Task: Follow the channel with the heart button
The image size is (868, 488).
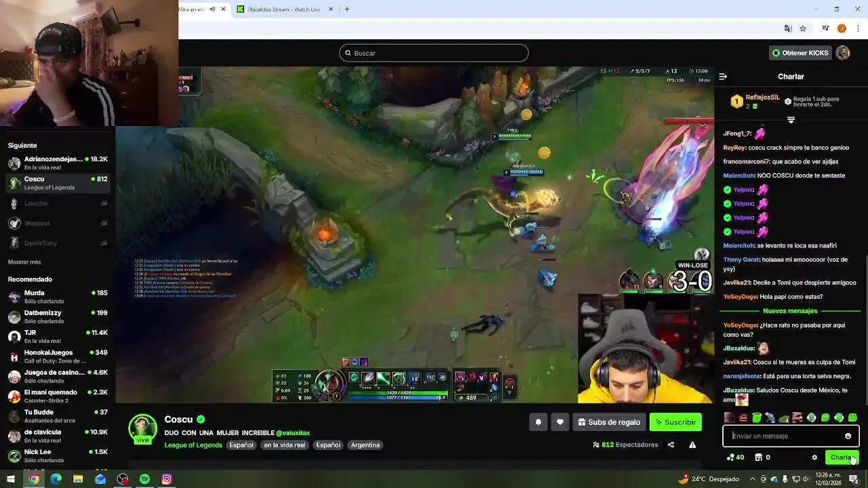Action: [x=559, y=422]
